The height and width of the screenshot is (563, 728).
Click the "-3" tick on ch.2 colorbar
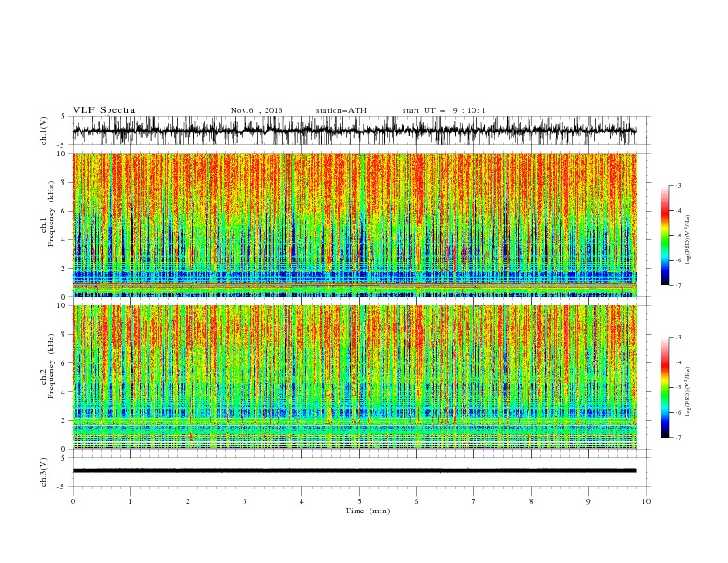tap(678, 338)
